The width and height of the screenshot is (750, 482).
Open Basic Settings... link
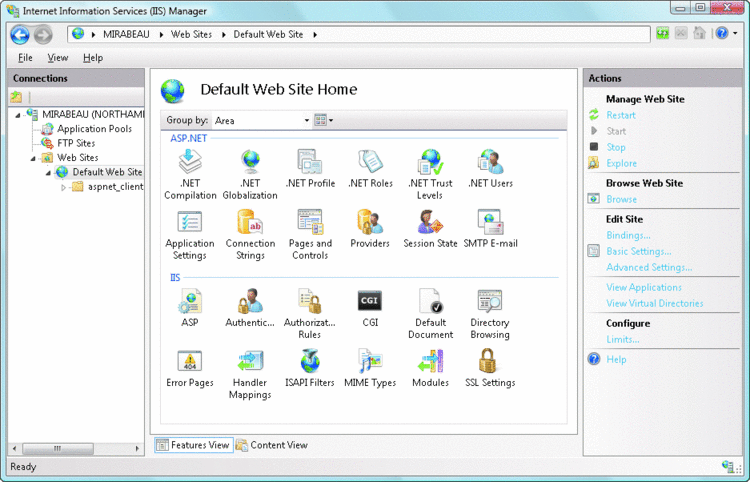coord(639,252)
